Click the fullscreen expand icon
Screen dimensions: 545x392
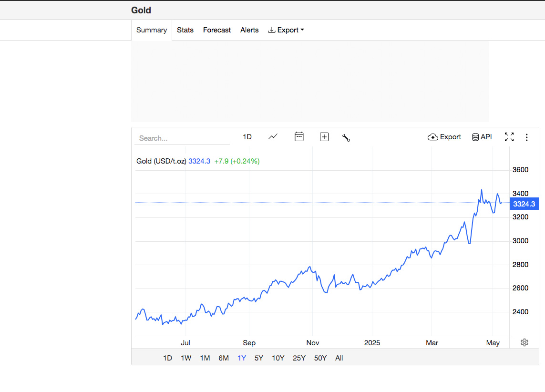[509, 137]
